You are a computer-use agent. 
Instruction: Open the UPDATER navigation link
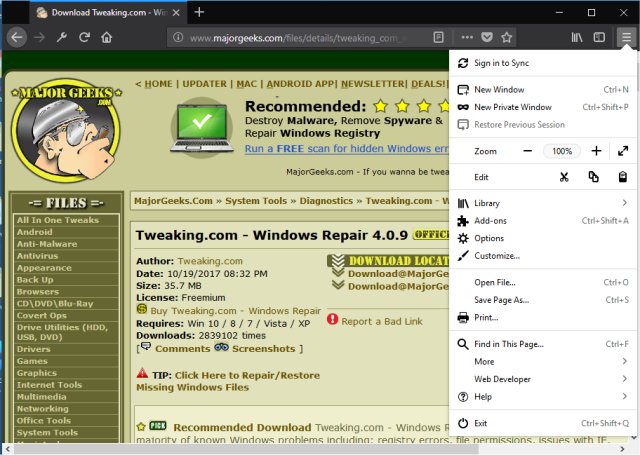pos(204,84)
